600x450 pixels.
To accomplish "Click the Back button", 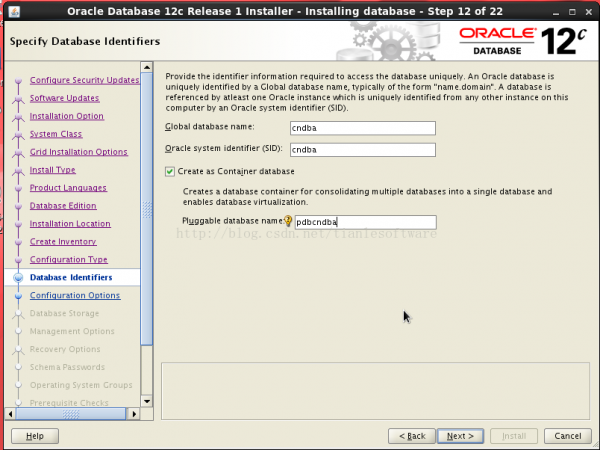I will pyautogui.click(x=412, y=436).
